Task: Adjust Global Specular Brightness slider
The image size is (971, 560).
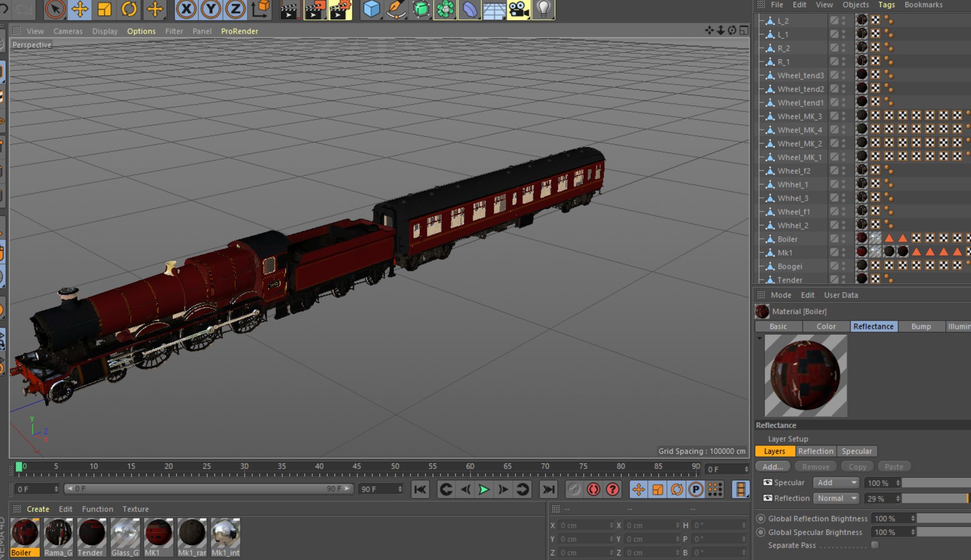Action: pyautogui.click(x=944, y=532)
